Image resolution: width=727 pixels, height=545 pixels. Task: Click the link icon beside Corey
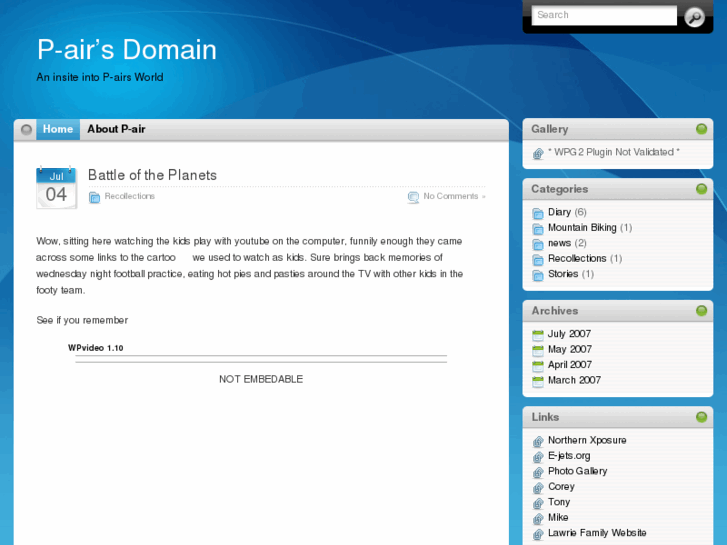(x=538, y=488)
